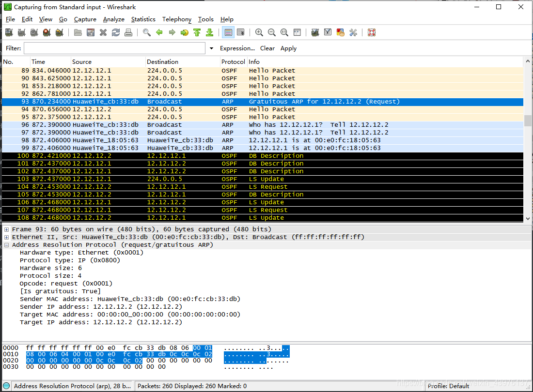Jump to the first packet icon

pyautogui.click(x=197, y=32)
